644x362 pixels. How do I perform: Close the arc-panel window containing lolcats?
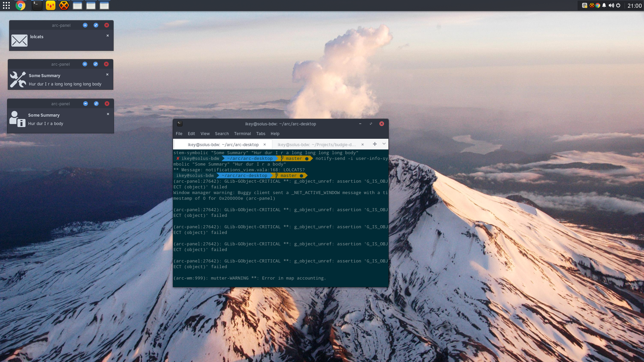click(x=107, y=25)
